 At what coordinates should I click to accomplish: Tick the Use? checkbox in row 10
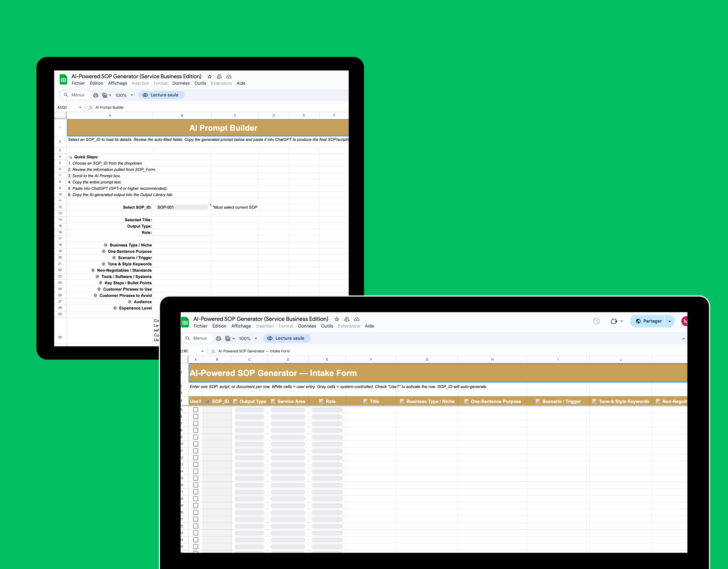(x=196, y=444)
